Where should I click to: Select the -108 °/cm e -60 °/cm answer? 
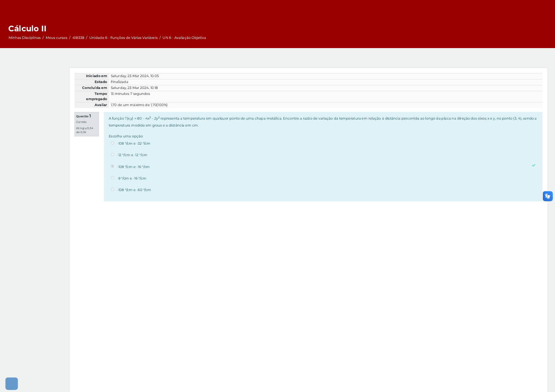pos(112,189)
